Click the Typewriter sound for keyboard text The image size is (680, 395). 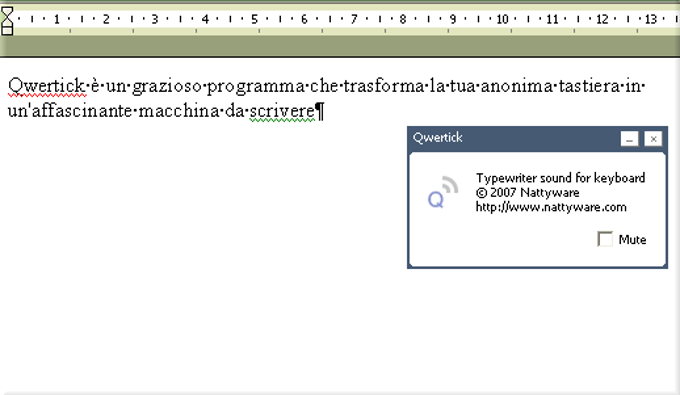tap(560, 178)
